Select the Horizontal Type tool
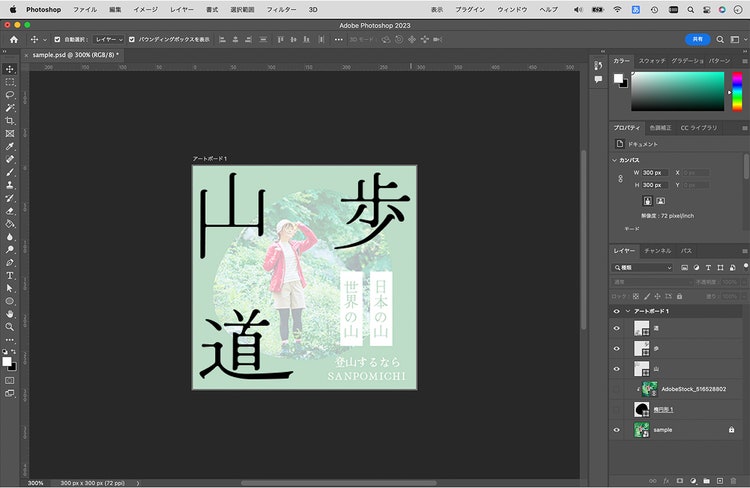 tap(10, 276)
